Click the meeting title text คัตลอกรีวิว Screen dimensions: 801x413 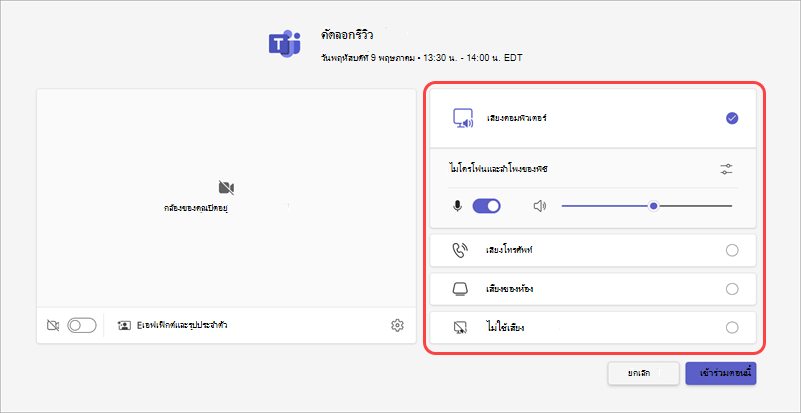pyautogui.click(x=347, y=35)
